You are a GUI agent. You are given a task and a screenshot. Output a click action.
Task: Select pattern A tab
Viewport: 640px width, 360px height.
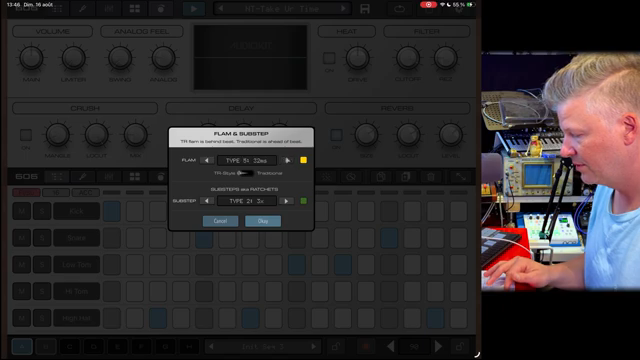click(x=22, y=347)
